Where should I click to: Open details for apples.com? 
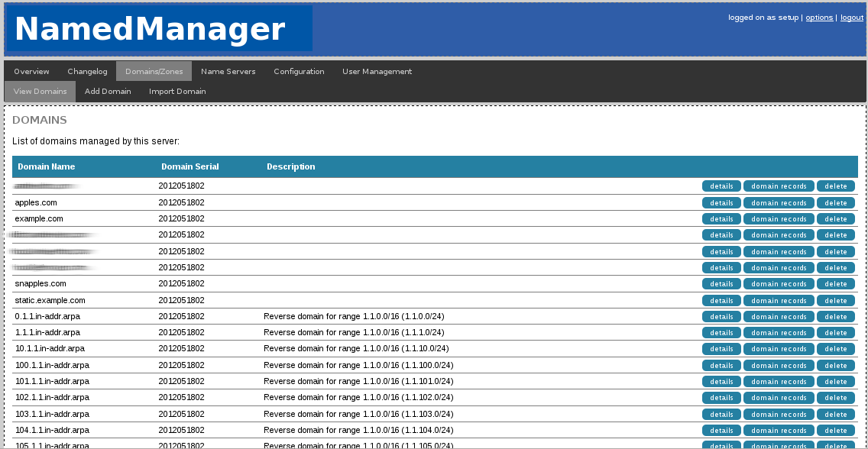pos(721,202)
